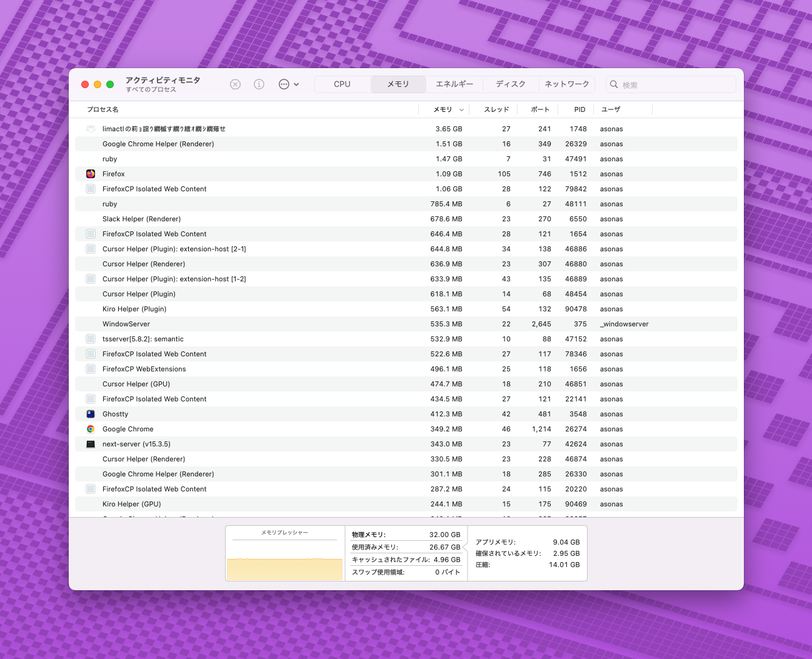Click the キャッシュされたファイル 4.96 GB value

[447, 560]
